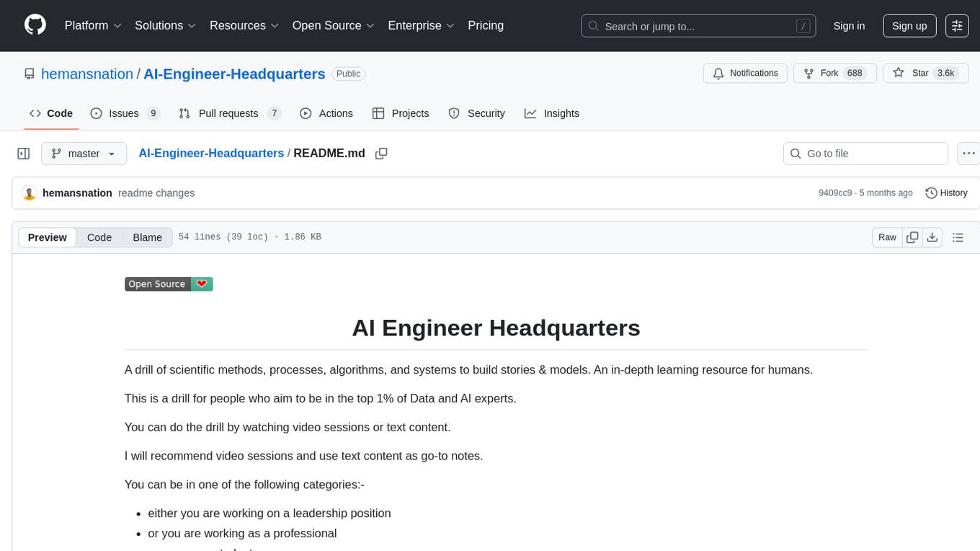Open commit 9409cc9
The width and height of the screenshot is (980, 551).
pos(835,193)
